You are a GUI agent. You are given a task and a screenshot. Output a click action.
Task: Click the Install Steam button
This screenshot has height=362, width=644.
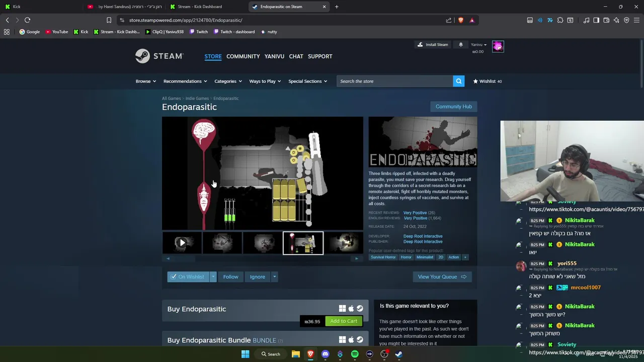tap(433, 45)
